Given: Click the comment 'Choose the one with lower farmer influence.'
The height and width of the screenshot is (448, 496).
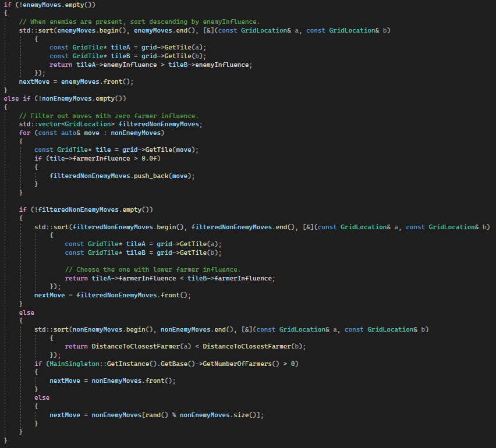Looking at the screenshot, I should tap(153, 270).
